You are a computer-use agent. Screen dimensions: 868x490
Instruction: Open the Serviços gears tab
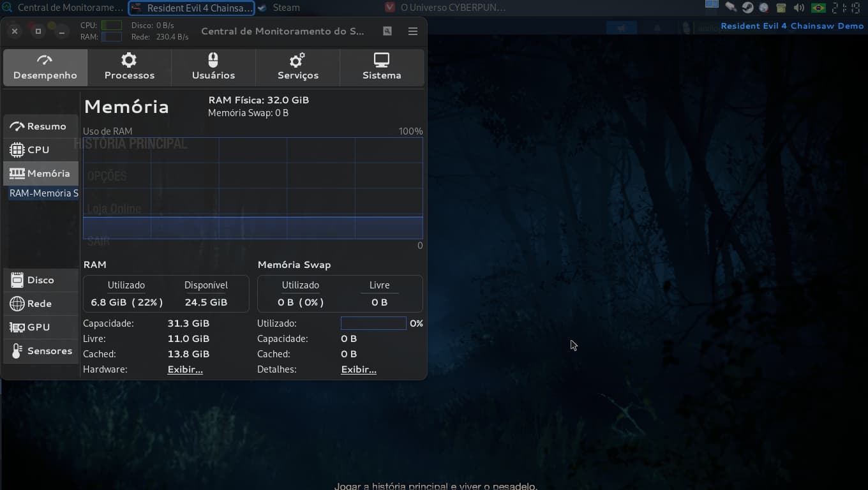point(297,67)
